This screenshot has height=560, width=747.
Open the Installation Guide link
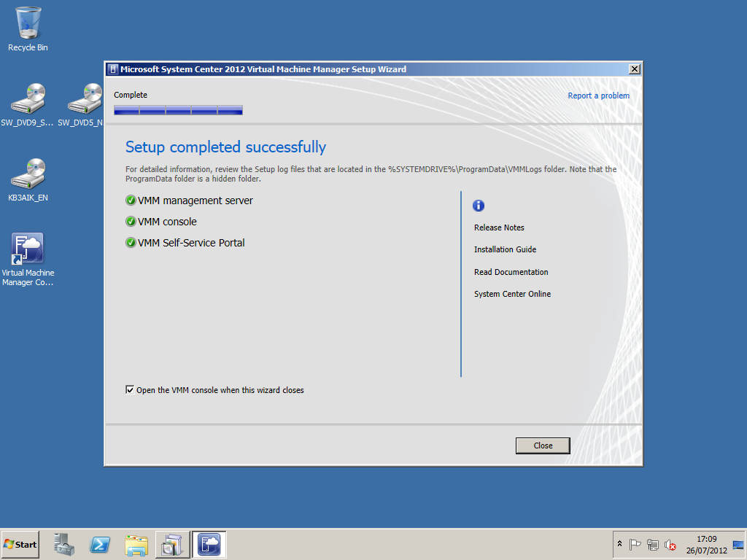[505, 249]
